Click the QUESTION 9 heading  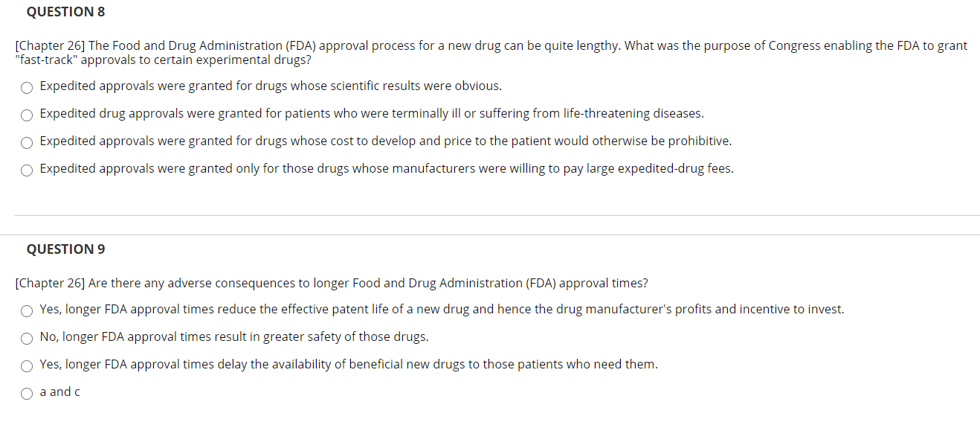(x=65, y=249)
